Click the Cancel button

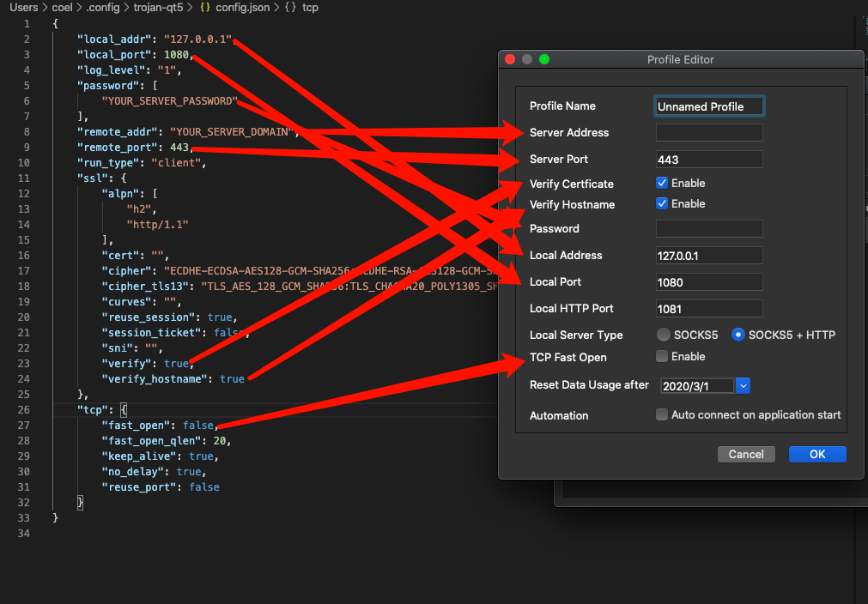(746, 454)
